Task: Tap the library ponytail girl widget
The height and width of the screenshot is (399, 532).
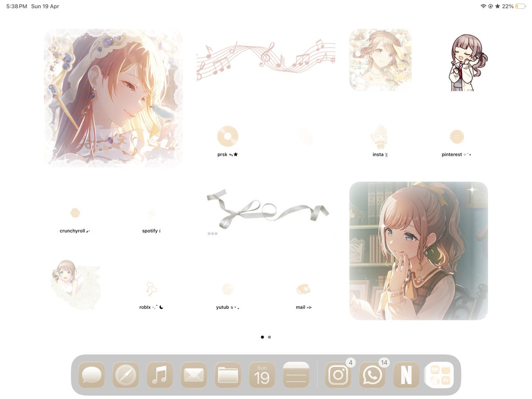Action: coord(419,250)
